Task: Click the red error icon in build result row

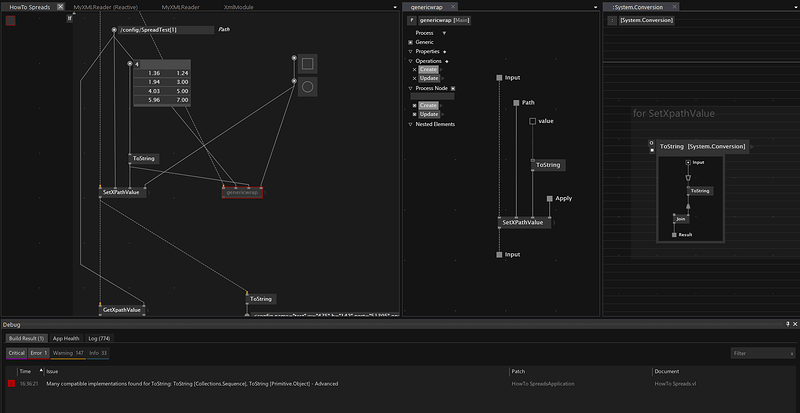Action: 11,383
